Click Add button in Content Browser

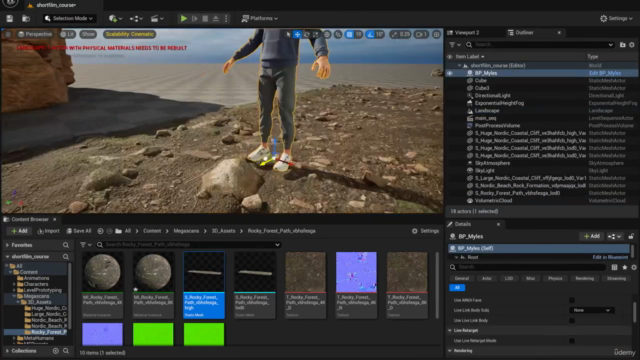point(19,231)
